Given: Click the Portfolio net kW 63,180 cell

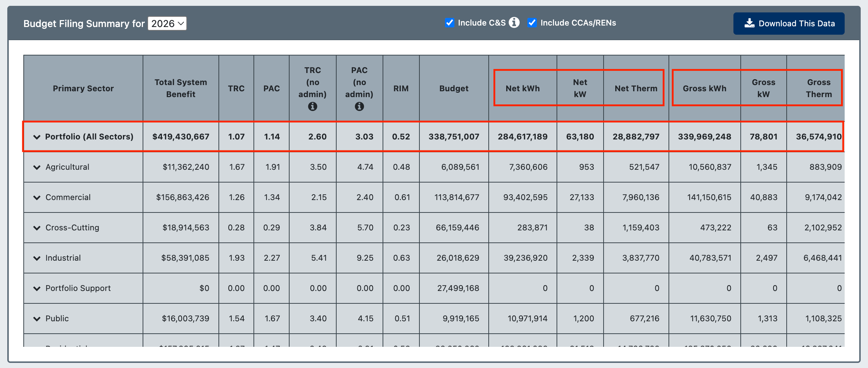Looking at the screenshot, I should 580,137.
